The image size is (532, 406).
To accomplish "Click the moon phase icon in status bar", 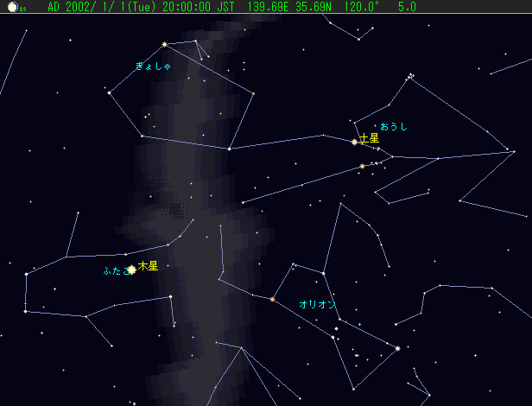I will point(12,7).
